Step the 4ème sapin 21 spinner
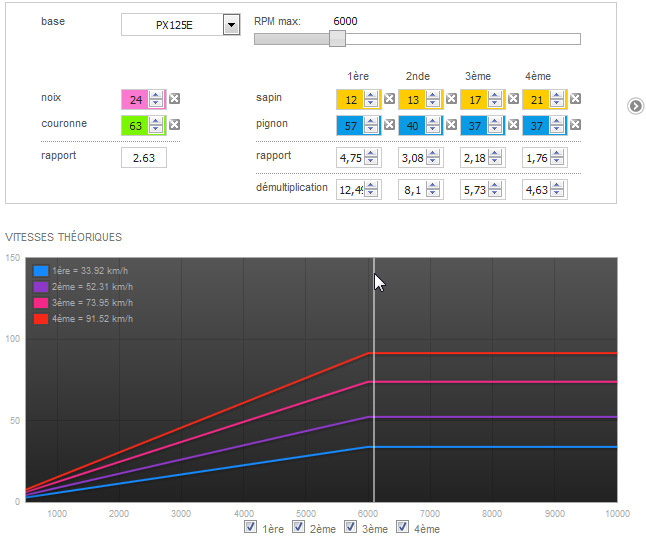The height and width of the screenshot is (543, 646). point(557,99)
